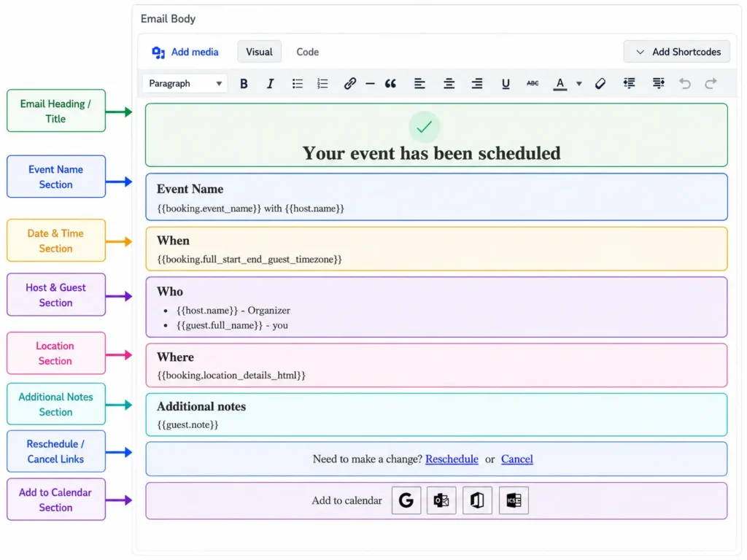This screenshot has width=747, height=560.
Task: Add event to Google Calendar
Action: click(406, 500)
